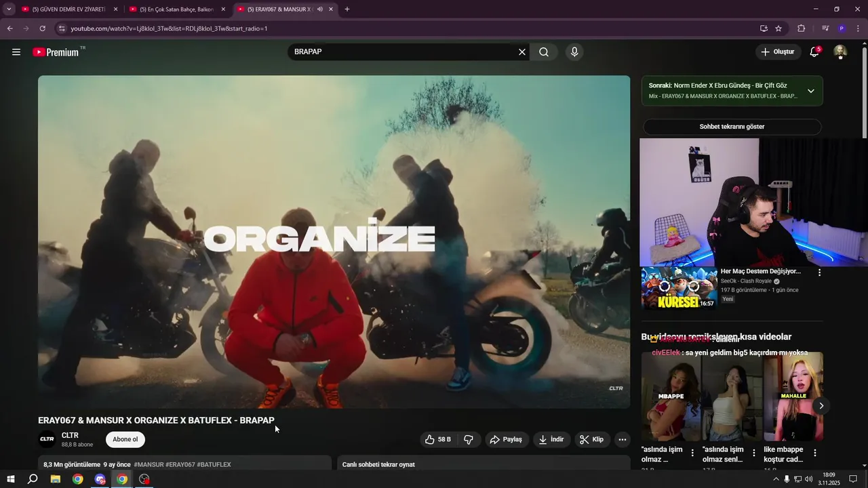This screenshot has height=488, width=868.
Task: Open more actions ellipsis under video
Action: 622,439
